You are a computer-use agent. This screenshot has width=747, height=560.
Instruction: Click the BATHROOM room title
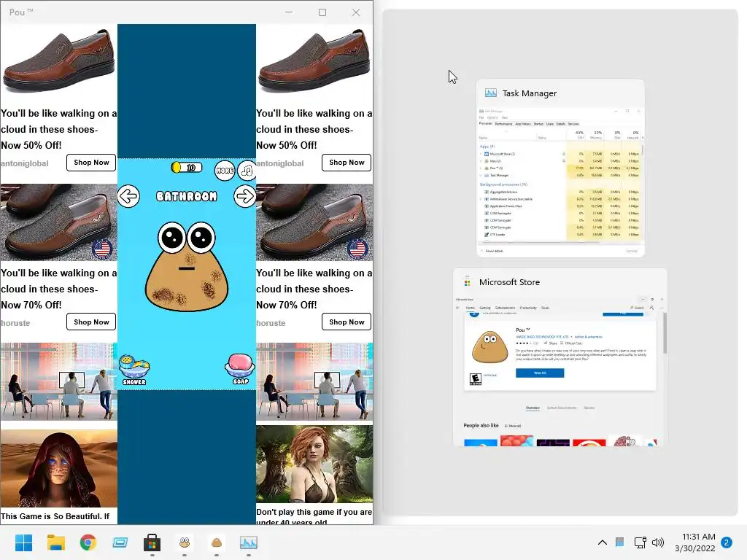point(187,196)
